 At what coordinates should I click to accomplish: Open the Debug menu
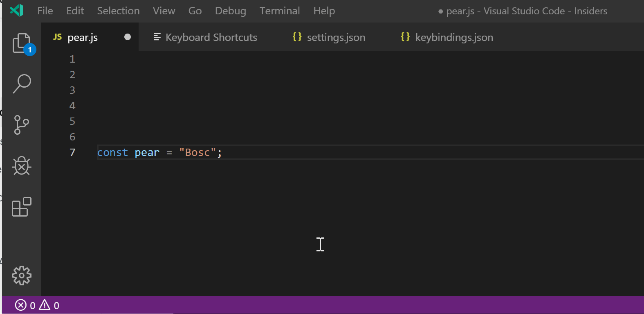pyautogui.click(x=231, y=11)
